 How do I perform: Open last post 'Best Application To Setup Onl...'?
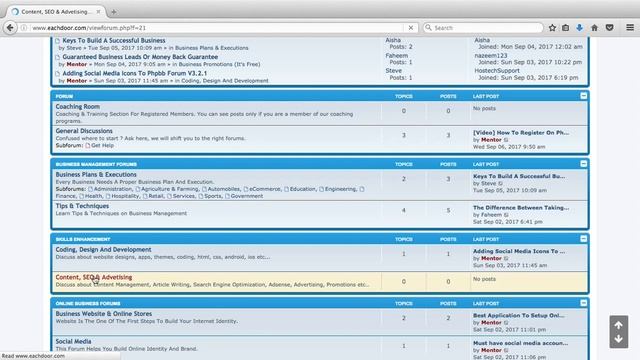[x=519, y=316]
